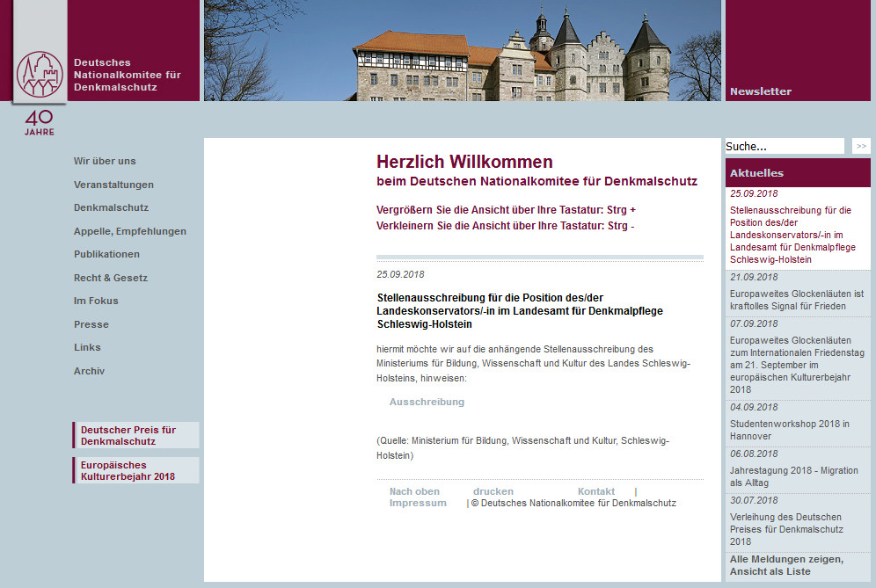This screenshot has width=876, height=588.
Task: Click the Quelle: Ministerium für Bildung text
Action: point(523,448)
